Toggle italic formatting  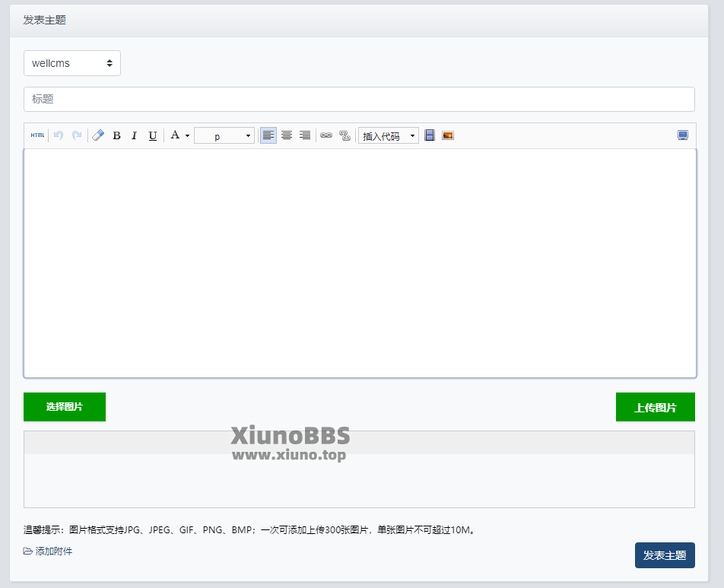134,135
